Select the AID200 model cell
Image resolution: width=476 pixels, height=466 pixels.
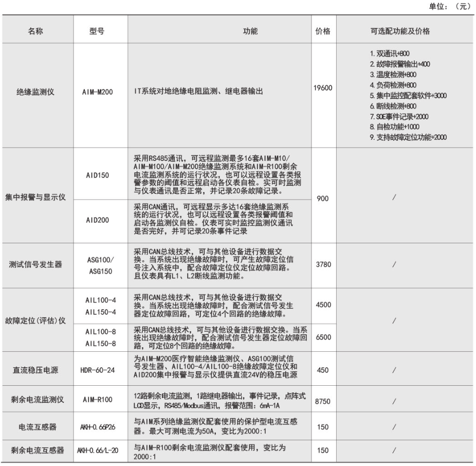point(97,220)
